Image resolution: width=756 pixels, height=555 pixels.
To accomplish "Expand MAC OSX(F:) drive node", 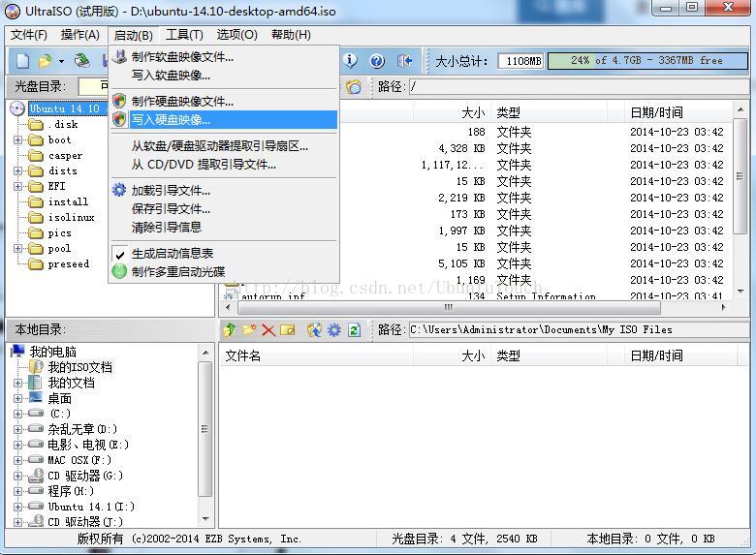I will [17, 460].
